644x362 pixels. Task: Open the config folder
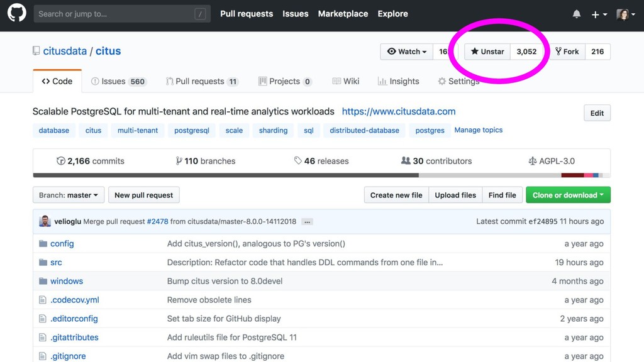tap(62, 243)
